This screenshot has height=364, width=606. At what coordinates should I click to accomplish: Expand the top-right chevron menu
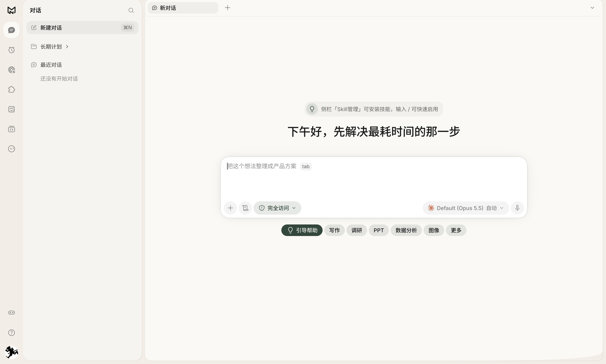tap(592, 8)
